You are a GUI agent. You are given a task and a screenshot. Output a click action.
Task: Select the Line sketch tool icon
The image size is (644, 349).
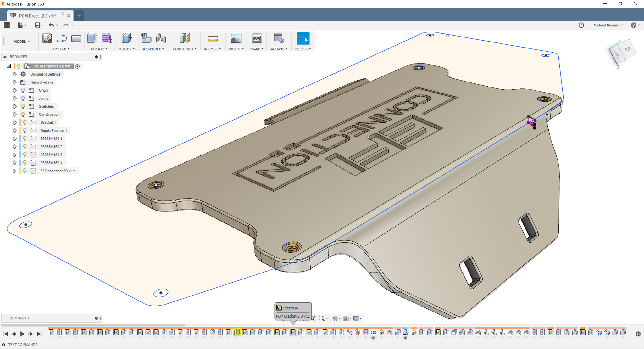click(x=62, y=38)
